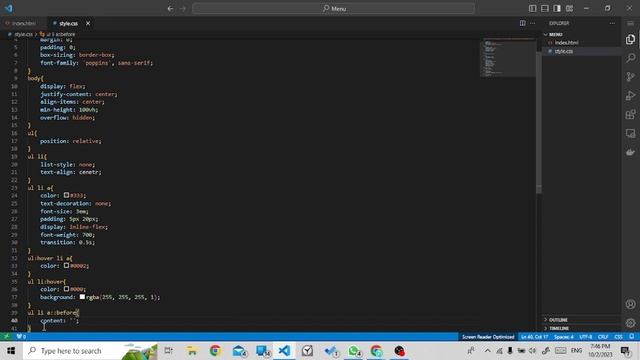The height and width of the screenshot is (360, 640).
Task: Open File Explorer from taskbar
Action: click(192, 351)
